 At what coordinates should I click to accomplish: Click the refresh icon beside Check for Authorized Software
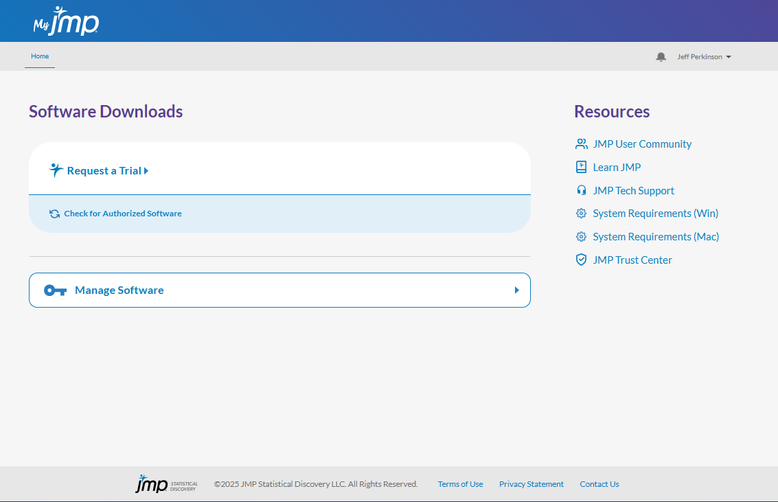[54, 214]
